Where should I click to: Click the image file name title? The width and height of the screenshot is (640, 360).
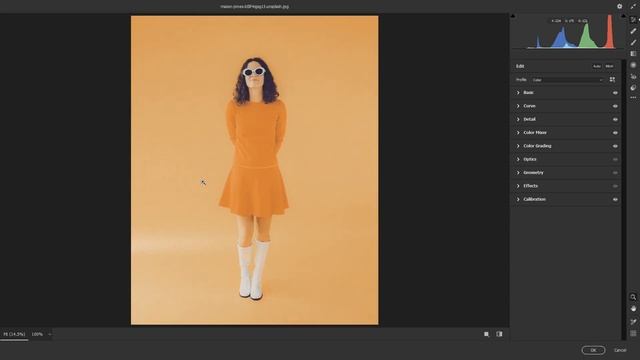[254, 7]
